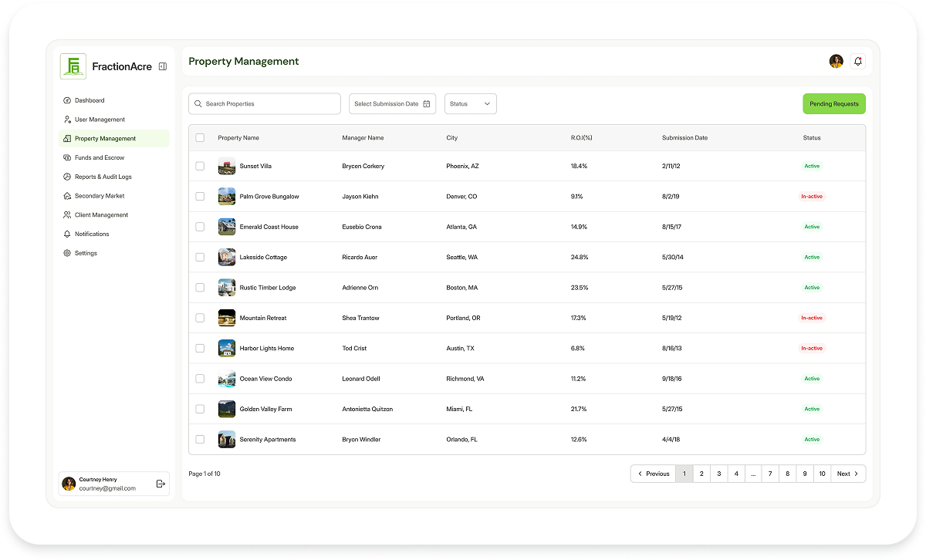Go to the Next page of results
926x560 pixels.
[847, 474]
